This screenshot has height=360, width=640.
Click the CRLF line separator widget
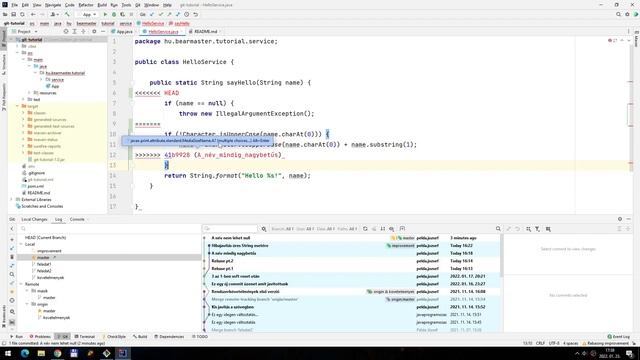540,344
